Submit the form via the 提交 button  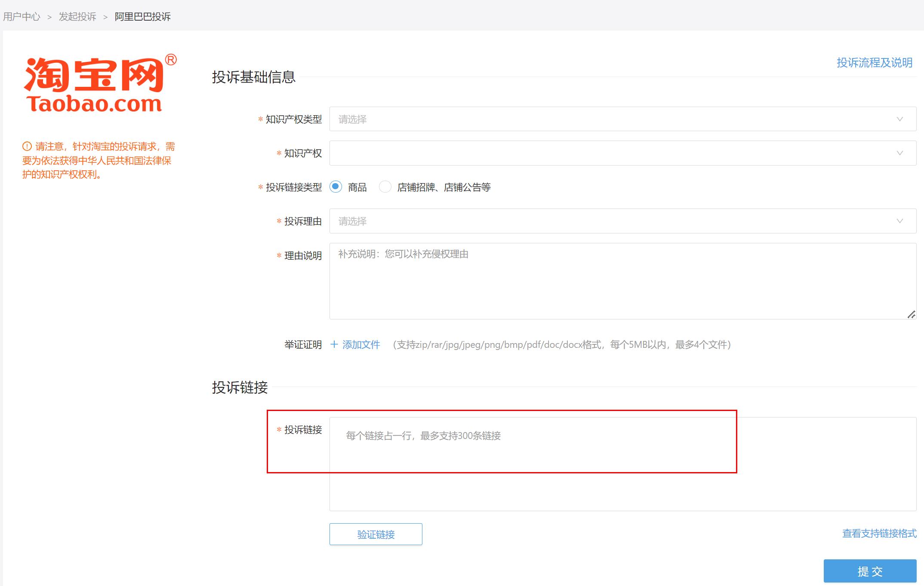coord(870,571)
